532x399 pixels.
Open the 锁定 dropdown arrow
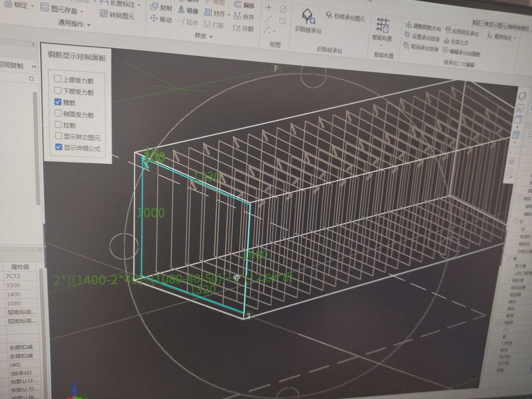[32, 6]
